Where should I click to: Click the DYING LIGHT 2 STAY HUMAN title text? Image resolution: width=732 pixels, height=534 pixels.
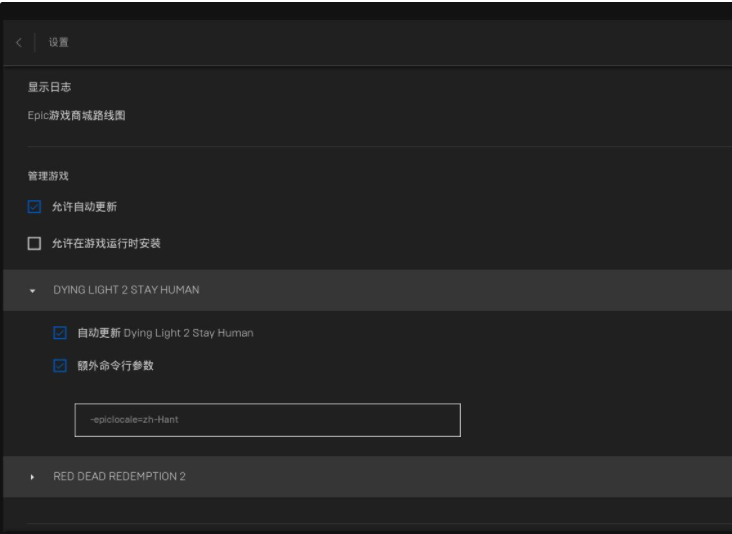tap(126, 290)
